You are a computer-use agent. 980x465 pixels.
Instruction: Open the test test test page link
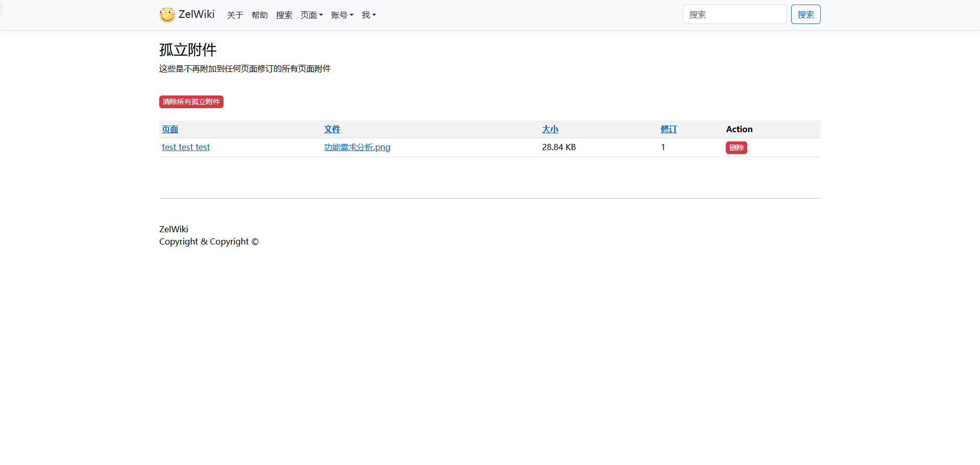[186, 148]
